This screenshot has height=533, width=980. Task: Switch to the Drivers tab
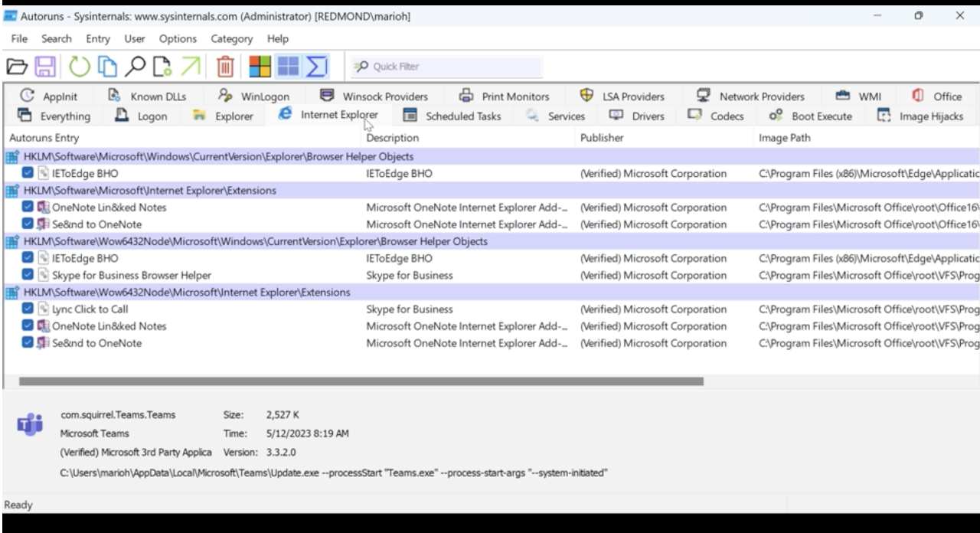point(636,116)
